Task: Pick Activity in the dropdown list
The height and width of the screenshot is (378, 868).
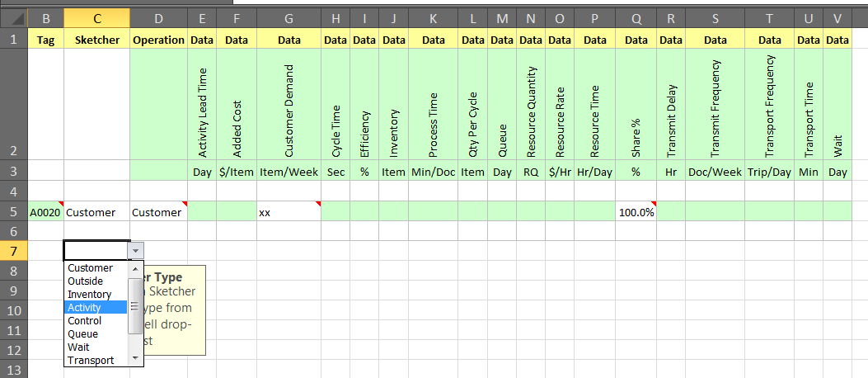Action: (96, 308)
